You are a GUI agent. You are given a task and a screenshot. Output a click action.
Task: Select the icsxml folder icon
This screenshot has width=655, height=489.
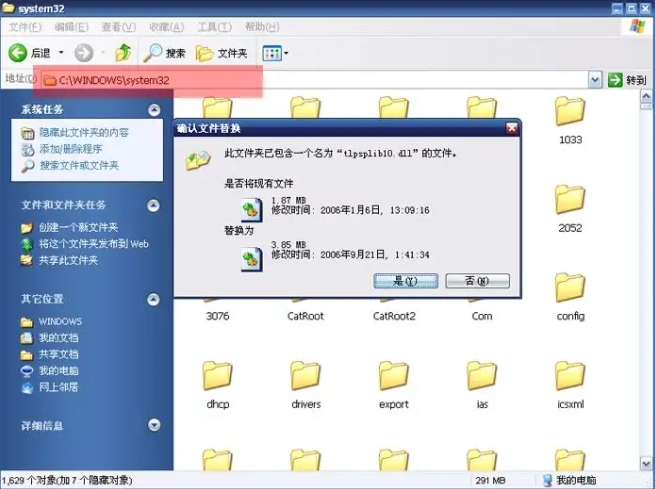pos(570,376)
